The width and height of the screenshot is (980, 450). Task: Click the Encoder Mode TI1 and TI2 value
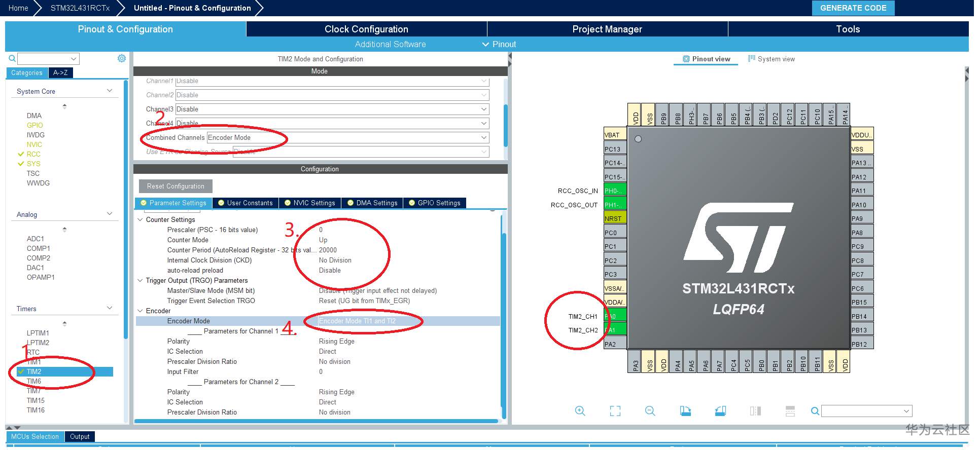pos(357,321)
